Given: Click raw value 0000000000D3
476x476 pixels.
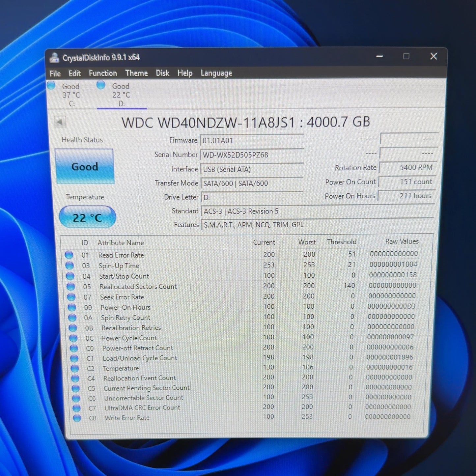Looking at the screenshot, I should (x=391, y=306).
